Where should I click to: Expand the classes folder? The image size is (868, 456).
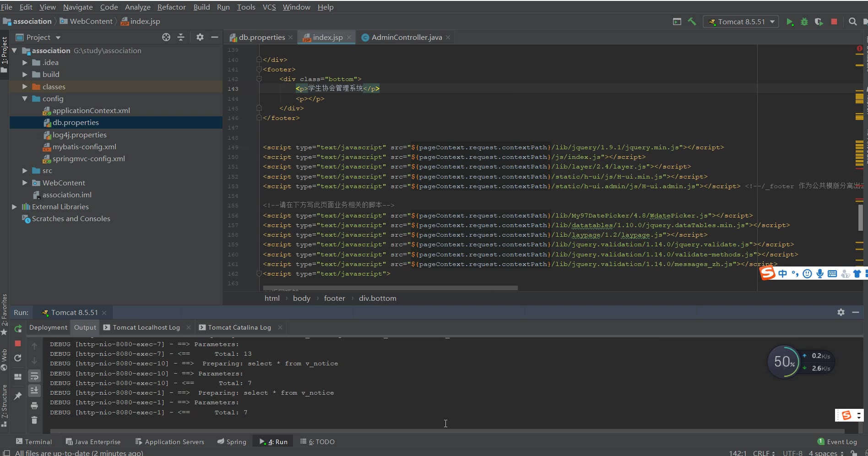[x=25, y=87]
